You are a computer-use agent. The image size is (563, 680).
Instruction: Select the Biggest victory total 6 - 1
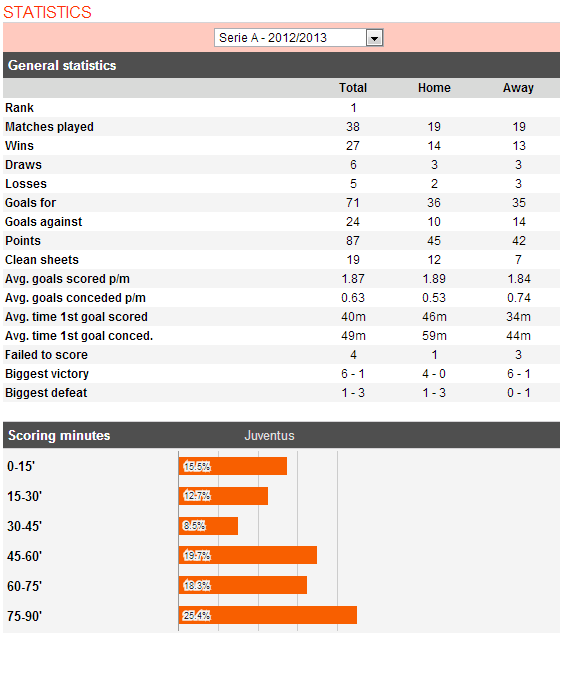[353, 374]
